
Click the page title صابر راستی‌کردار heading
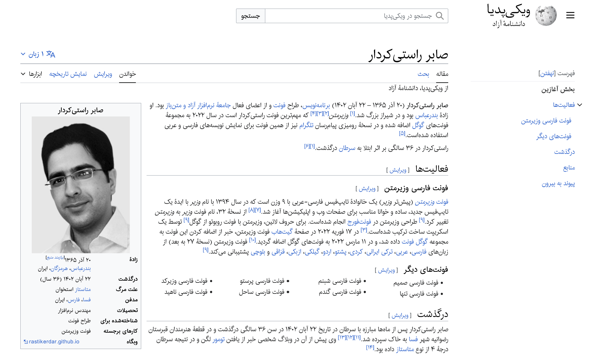(x=408, y=55)
